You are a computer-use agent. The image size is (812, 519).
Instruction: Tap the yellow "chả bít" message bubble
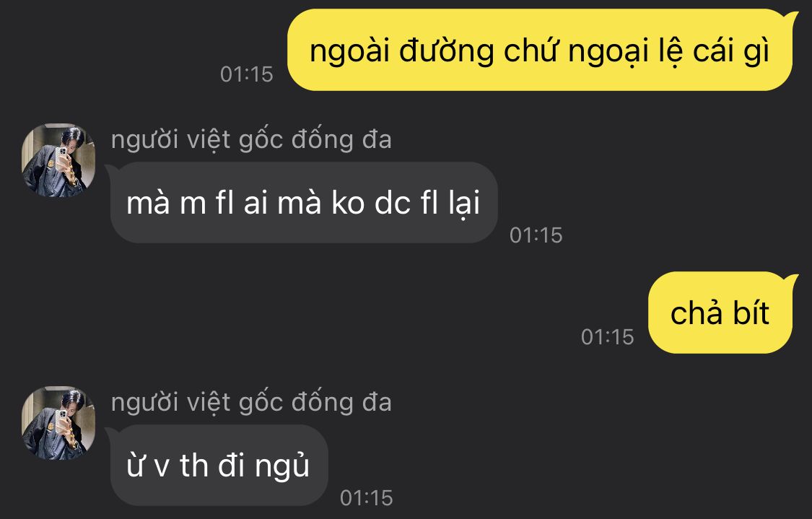[x=720, y=313]
